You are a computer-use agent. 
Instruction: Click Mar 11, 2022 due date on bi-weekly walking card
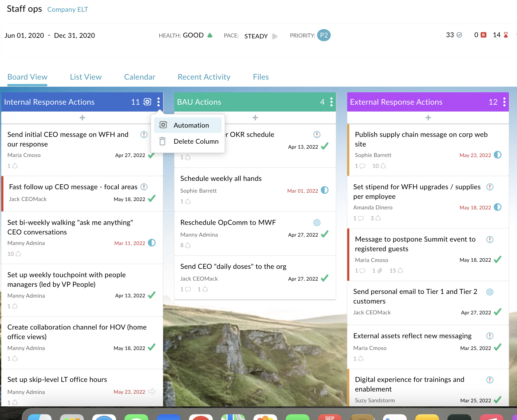(x=130, y=243)
